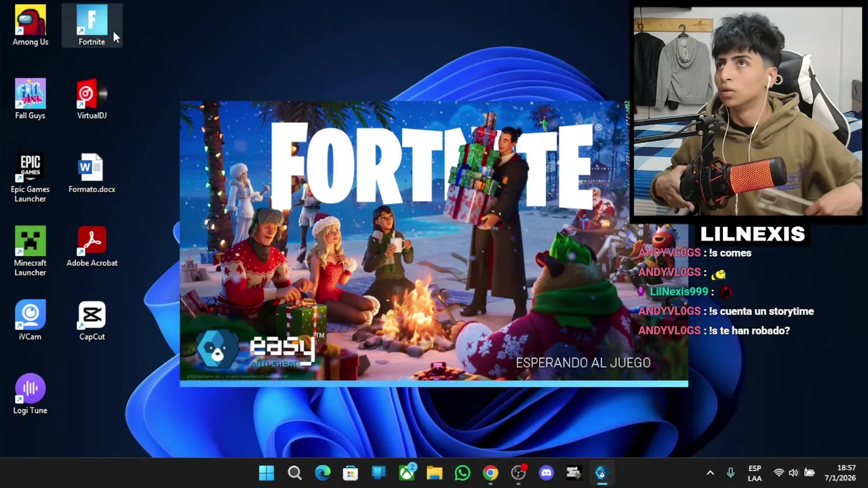Open the volume speaker tray icon

pyautogui.click(x=793, y=473)
